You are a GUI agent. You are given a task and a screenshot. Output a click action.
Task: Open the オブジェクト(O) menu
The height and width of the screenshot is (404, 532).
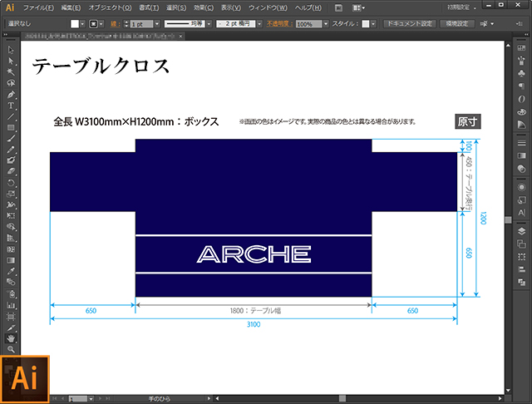110,7
